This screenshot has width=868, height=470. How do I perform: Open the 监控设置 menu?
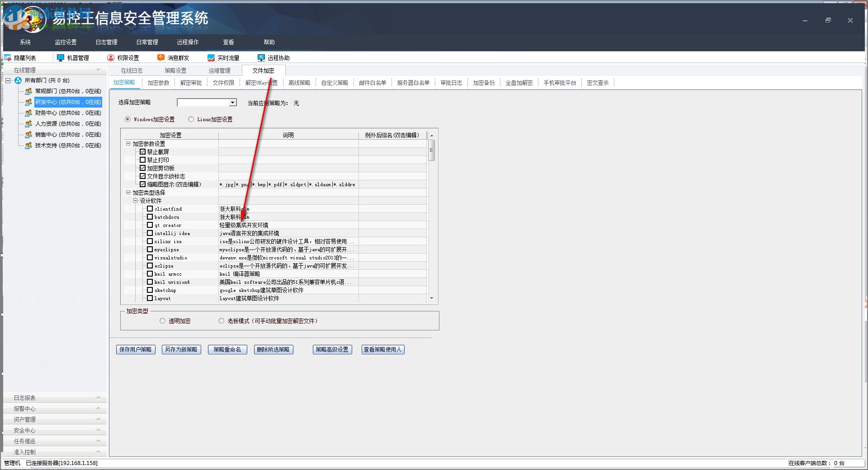pos(66,42)
